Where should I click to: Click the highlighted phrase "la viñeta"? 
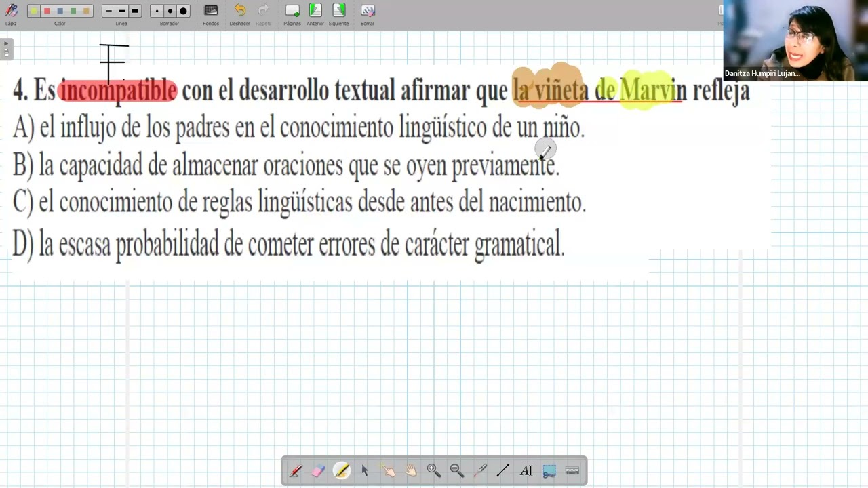550,91
